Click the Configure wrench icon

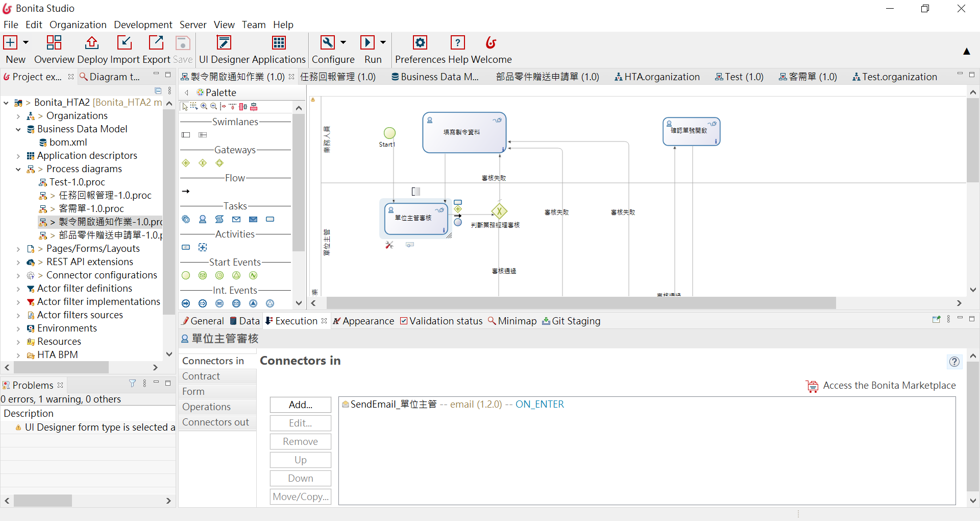tap(328, 42)
